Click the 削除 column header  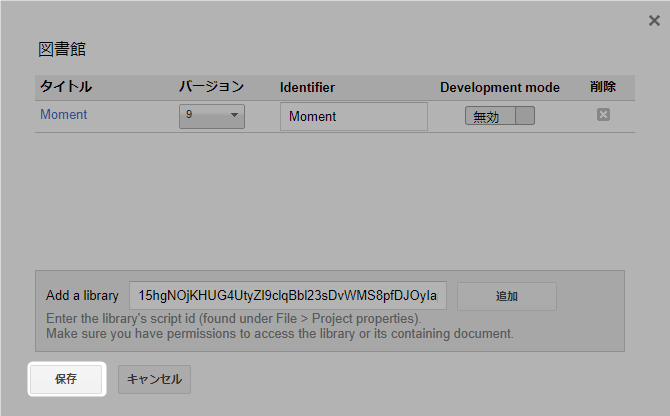(x=603, y=87)
